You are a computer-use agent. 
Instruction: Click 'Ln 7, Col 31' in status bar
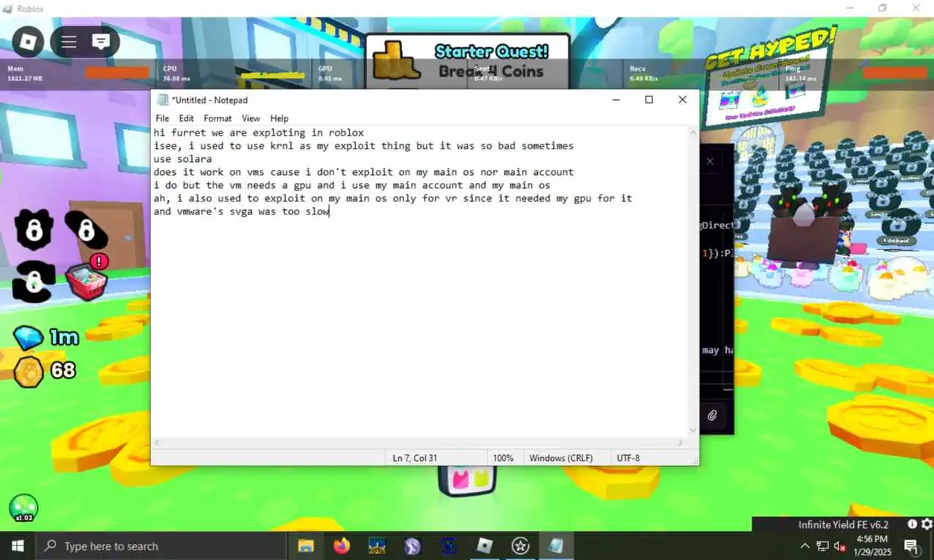[414, 458]
